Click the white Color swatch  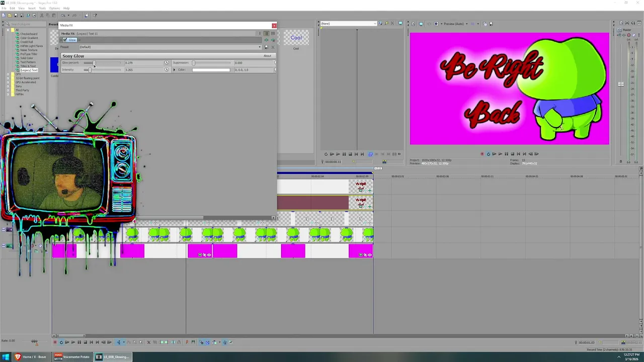[x=211, y=70]
